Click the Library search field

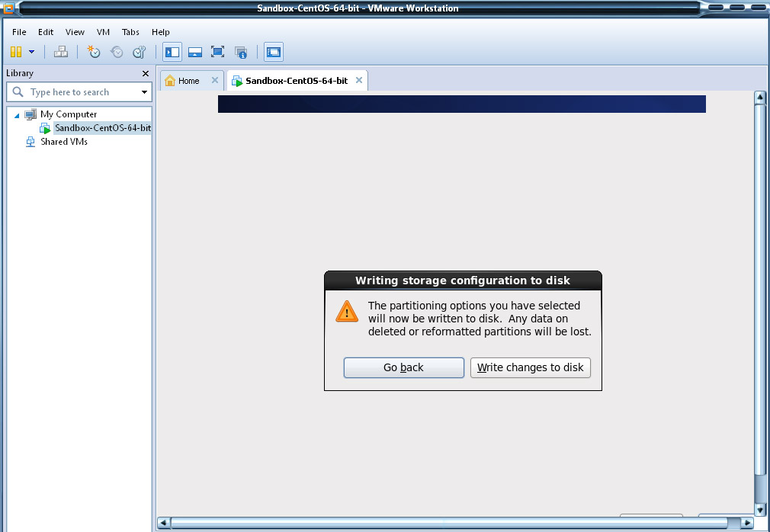(79, 91)
